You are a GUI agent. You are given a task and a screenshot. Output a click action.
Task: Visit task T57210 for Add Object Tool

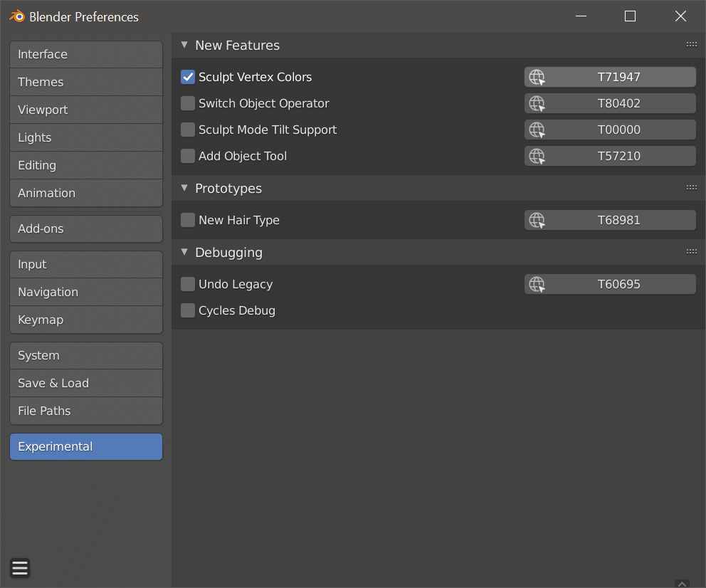click(610, 156)
